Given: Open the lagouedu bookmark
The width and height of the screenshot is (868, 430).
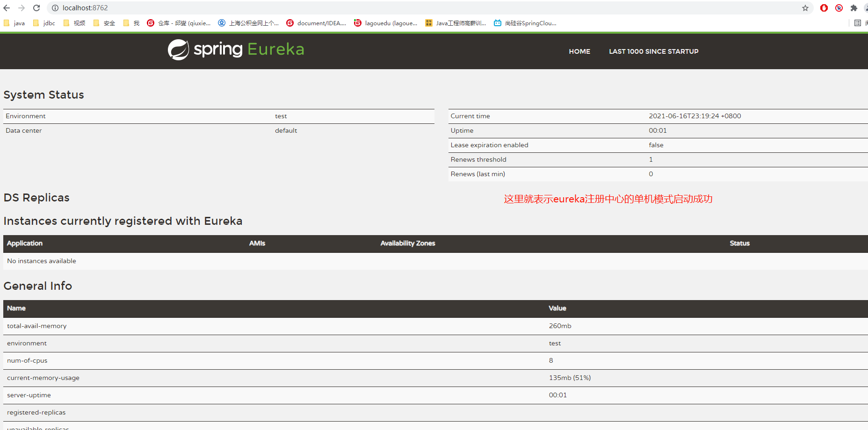Looking at the screenshot, I should tap(386, 23).
